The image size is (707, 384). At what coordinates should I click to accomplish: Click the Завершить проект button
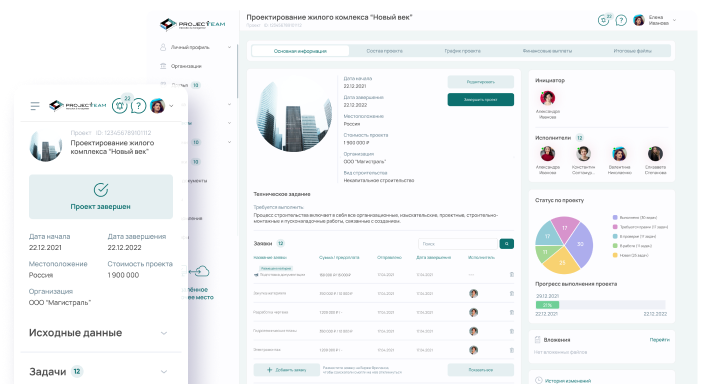(x=481, y=100)
